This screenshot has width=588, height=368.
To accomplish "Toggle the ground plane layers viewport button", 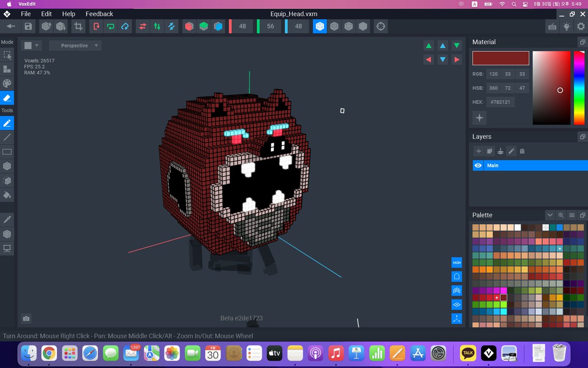I will [x=457, y=305].
